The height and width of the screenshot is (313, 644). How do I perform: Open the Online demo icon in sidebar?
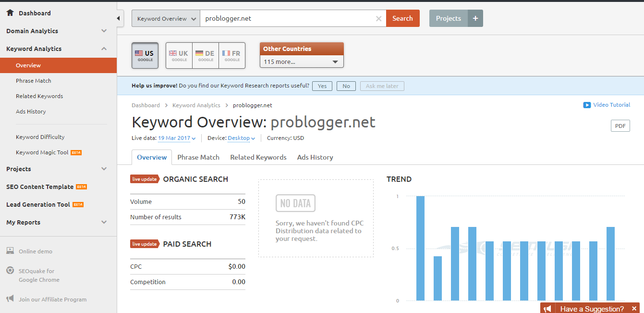10,251
